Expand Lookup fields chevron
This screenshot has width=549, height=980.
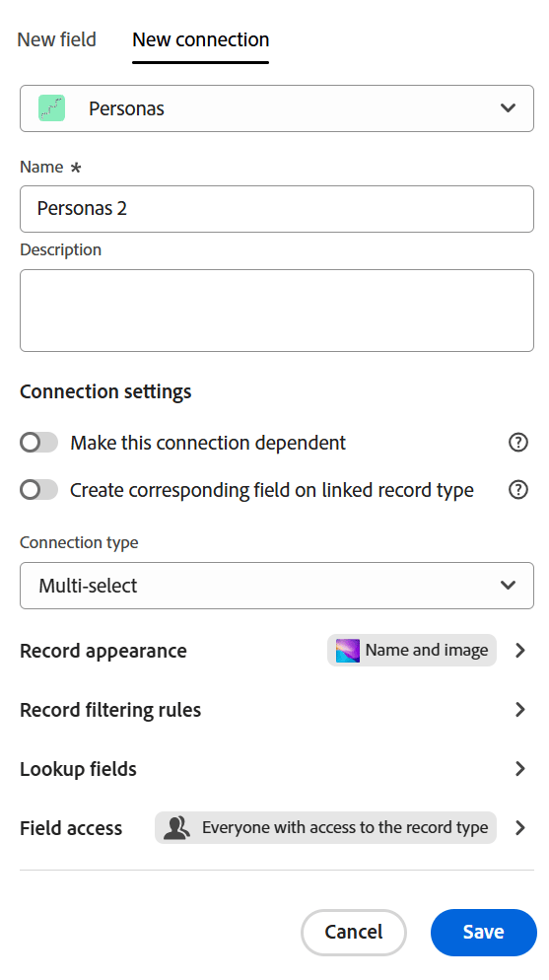pos(519,769)
